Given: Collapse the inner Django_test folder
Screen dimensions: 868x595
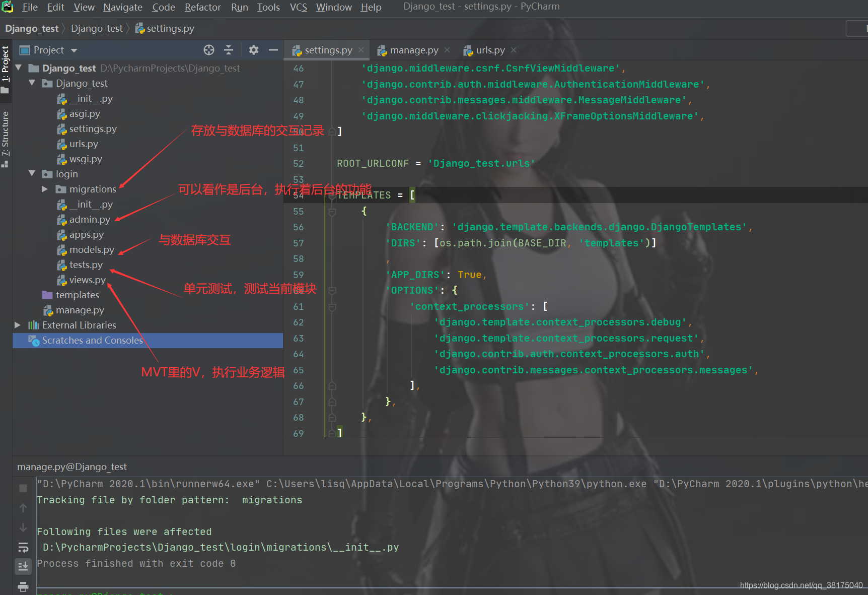Looking at the screenshot, I should click(32, 83).
